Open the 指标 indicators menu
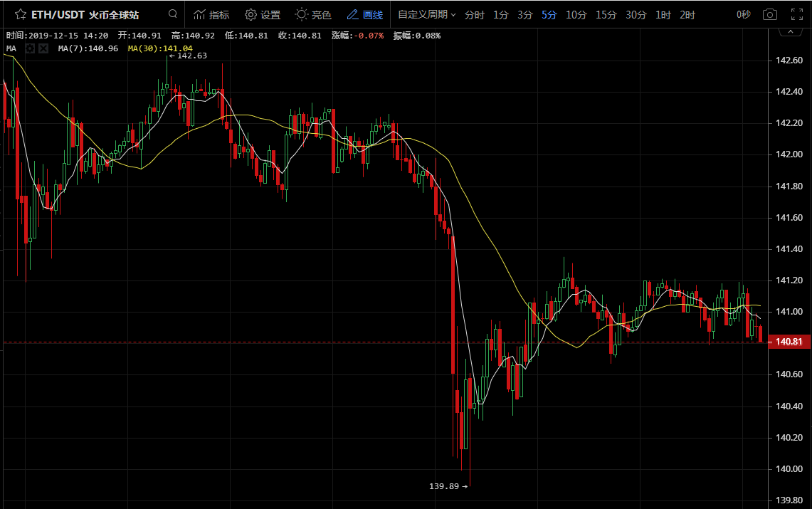This screenshot has width=812, height=509. pos(211,14)
